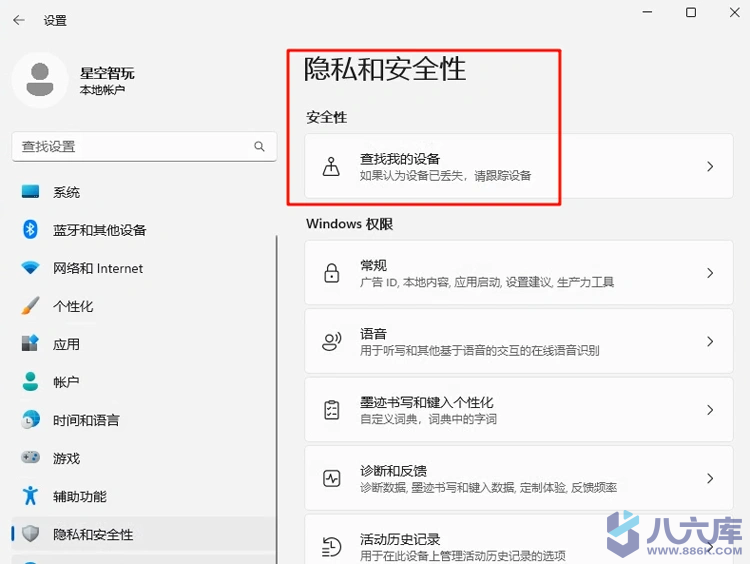Click the 辅助功能 accessibility figure icon
750x564 pixels.
click(31, 496)
